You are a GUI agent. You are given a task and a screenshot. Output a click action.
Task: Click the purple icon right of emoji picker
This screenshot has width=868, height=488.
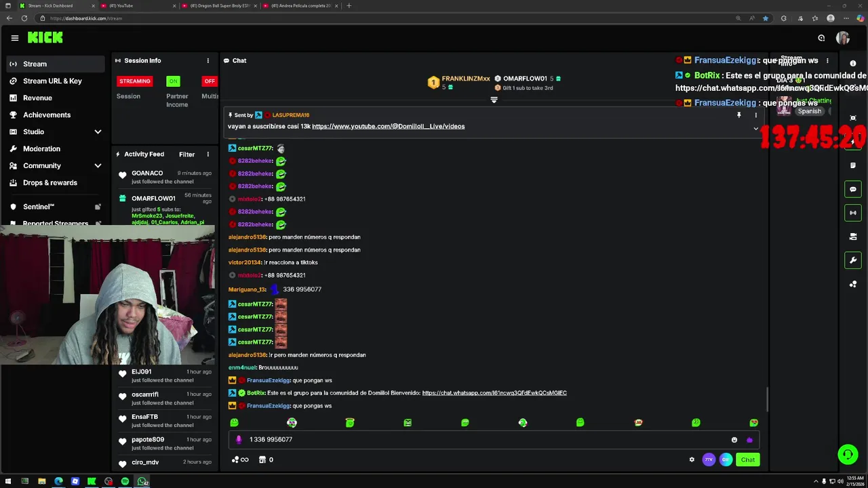(749, 440)
